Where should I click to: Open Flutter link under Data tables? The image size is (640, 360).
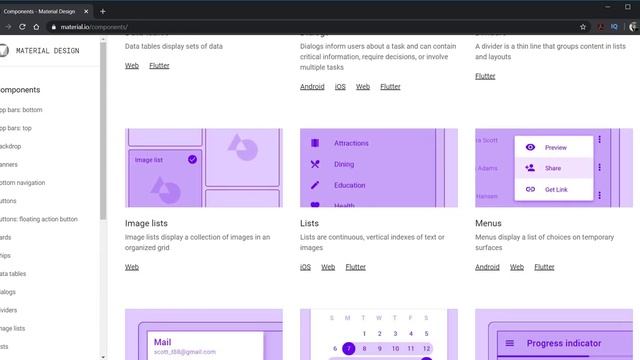click(x=159, y=66)
